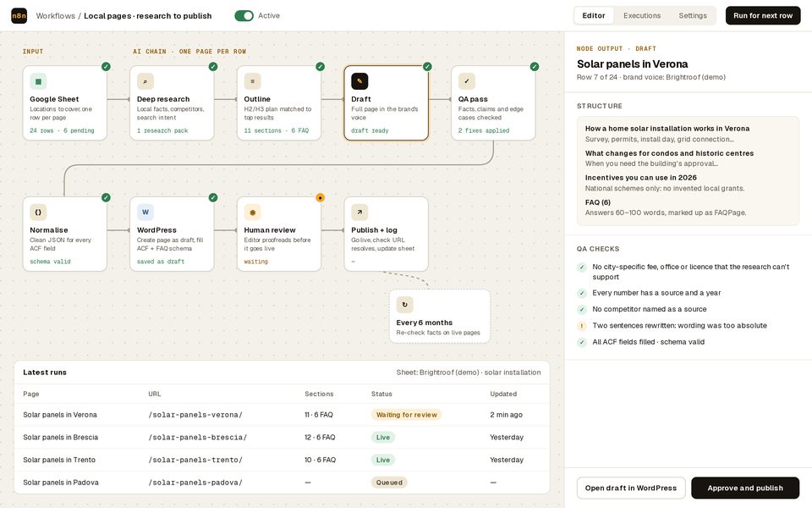Click the Live status badge for Trento

point(382,460)
